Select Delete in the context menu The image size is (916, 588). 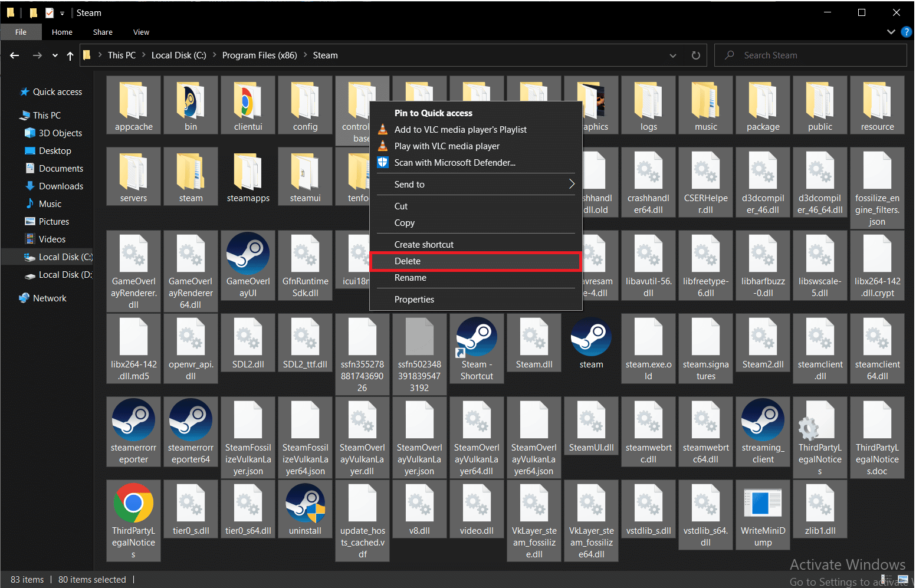408,261
